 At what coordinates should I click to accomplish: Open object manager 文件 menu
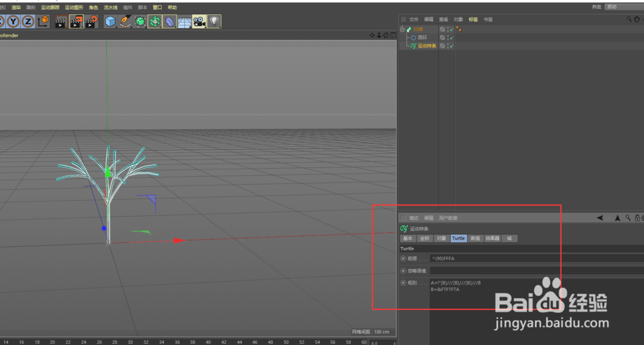(x=414, y=19)
